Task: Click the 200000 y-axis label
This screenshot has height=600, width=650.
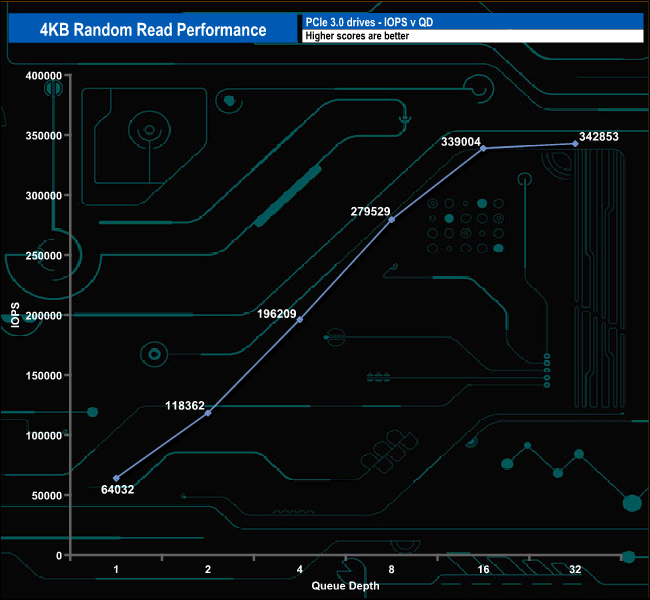Action: tap(44, 316)
